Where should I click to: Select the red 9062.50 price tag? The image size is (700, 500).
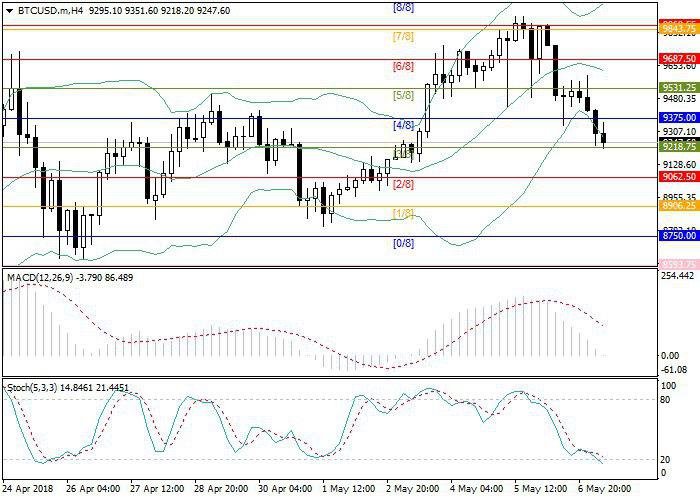tap(678, 176)
